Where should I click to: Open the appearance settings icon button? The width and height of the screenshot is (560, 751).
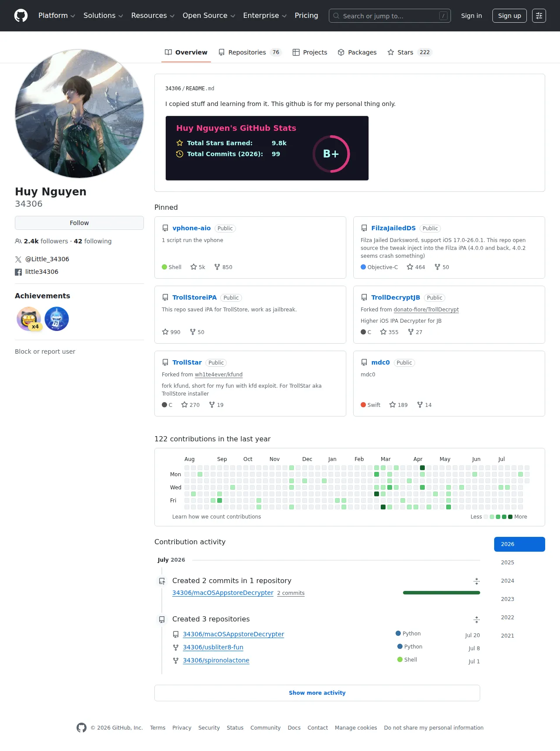click(x=539, y=16)
